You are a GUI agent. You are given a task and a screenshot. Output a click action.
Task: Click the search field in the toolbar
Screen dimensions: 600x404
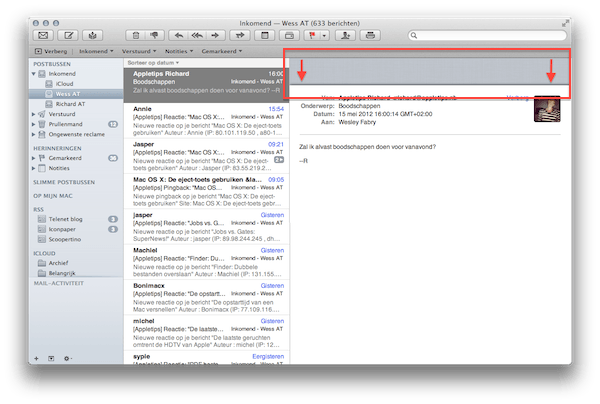pyautogui.click(x=487, y=36)
